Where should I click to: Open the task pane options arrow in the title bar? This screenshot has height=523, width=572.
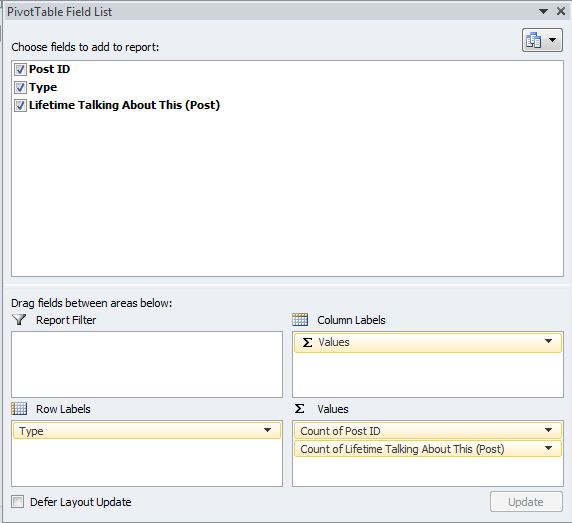(543, 12)
